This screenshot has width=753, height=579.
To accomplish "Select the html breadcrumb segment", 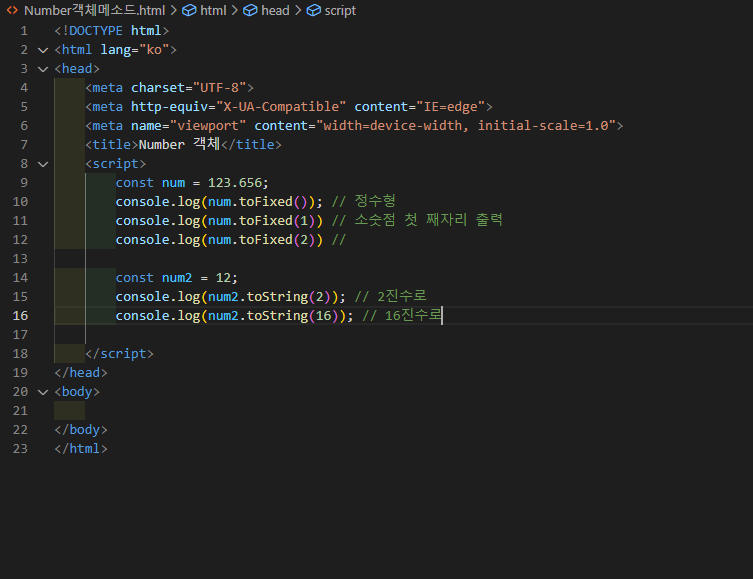I will [x=213, y=10].
